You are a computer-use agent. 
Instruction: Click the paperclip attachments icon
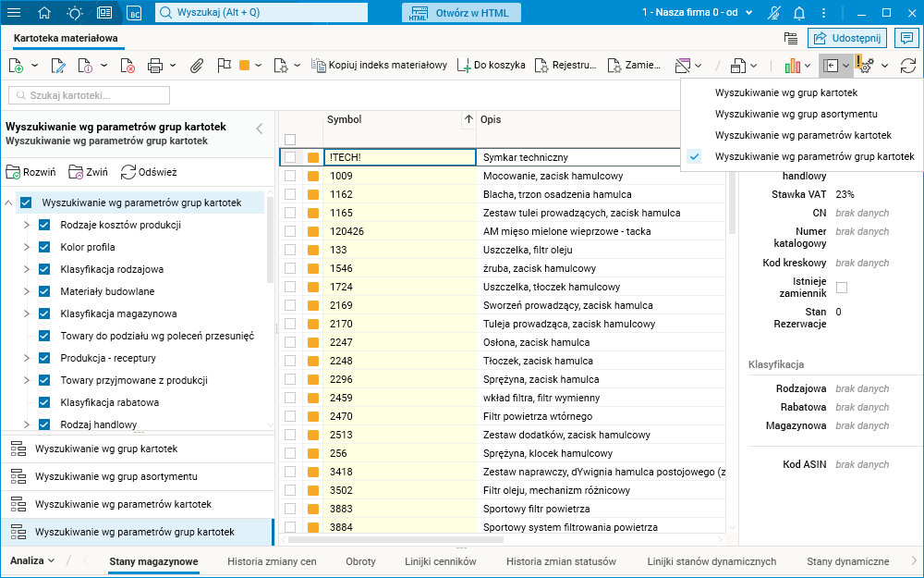click(196, 66)
